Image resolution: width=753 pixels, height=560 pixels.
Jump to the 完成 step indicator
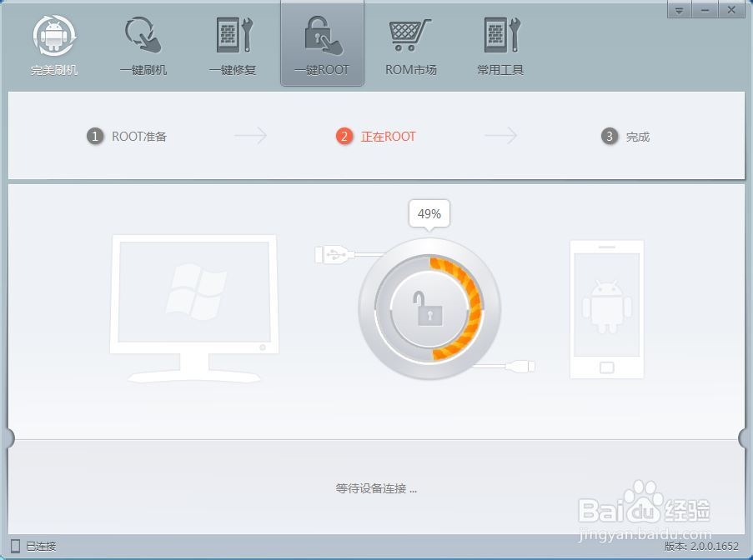click(626, 136)
